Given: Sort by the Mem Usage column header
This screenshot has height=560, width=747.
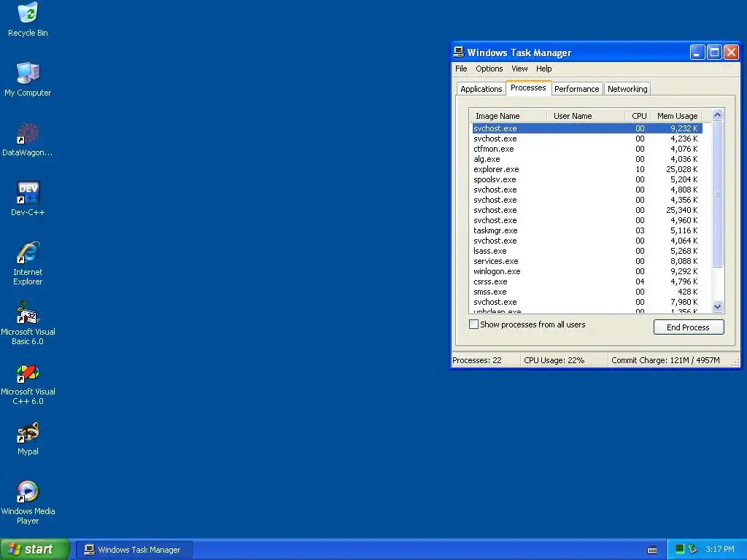Looking at the screenshot, I should tap(676, 116).
